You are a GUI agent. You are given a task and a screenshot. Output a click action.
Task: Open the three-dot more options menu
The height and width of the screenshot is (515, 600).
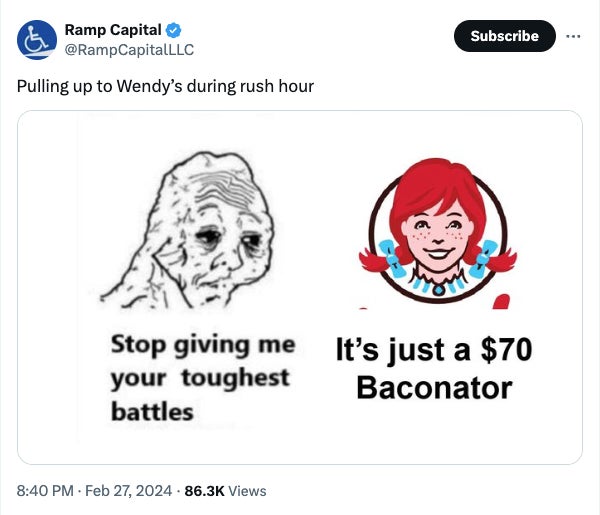tap(572, 35)
